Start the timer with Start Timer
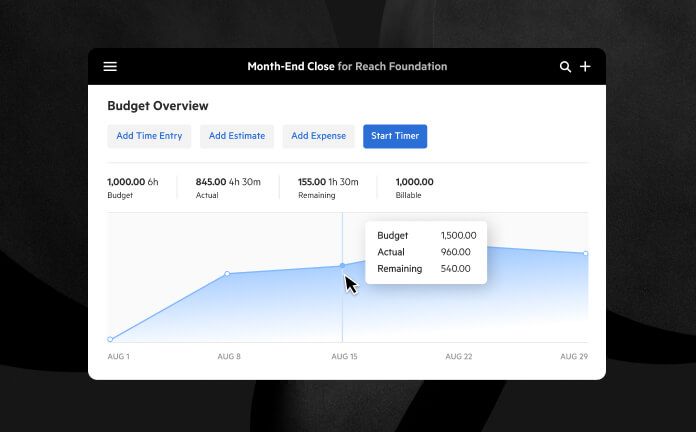This screenshot has height=432, width=696. pos(395,136)
